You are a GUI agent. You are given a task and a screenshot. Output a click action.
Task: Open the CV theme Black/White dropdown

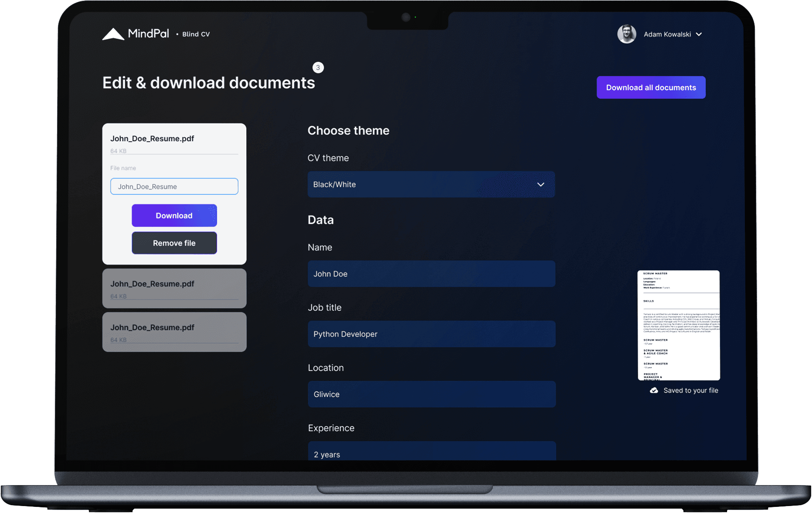[x=431, y=184]
